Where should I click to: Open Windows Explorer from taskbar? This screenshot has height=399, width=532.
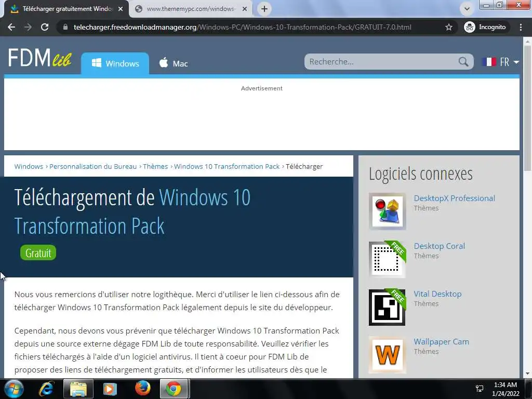coord(78,389)
